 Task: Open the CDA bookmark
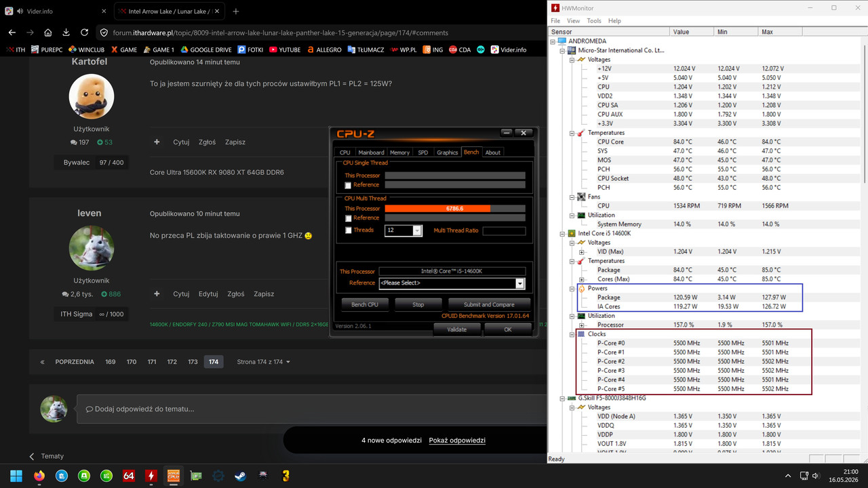(x=460, y=49)
